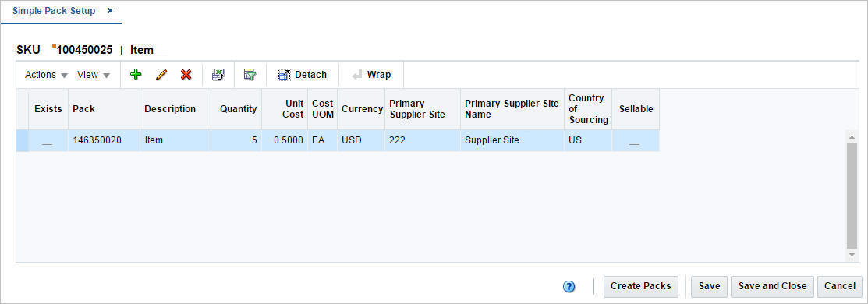868x304 pixels.
Task: Open the View dropdown menu
Action: click(x=94, y=74)
